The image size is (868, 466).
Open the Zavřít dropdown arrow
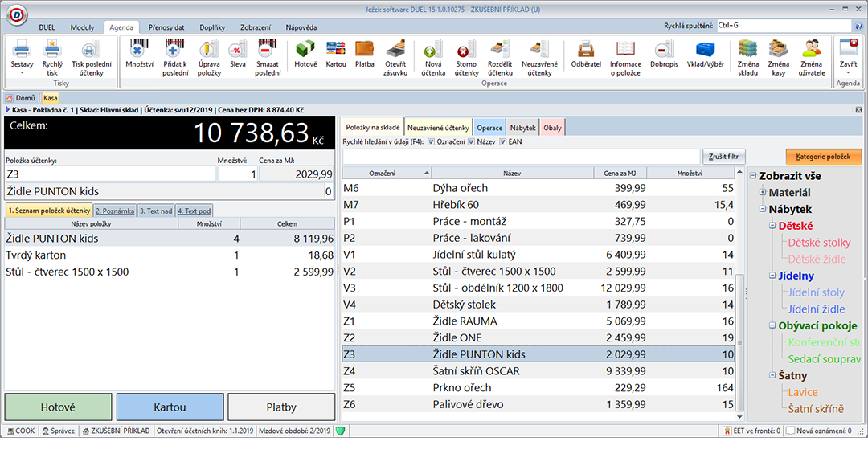pyautogui.click(x=848, y=72)
